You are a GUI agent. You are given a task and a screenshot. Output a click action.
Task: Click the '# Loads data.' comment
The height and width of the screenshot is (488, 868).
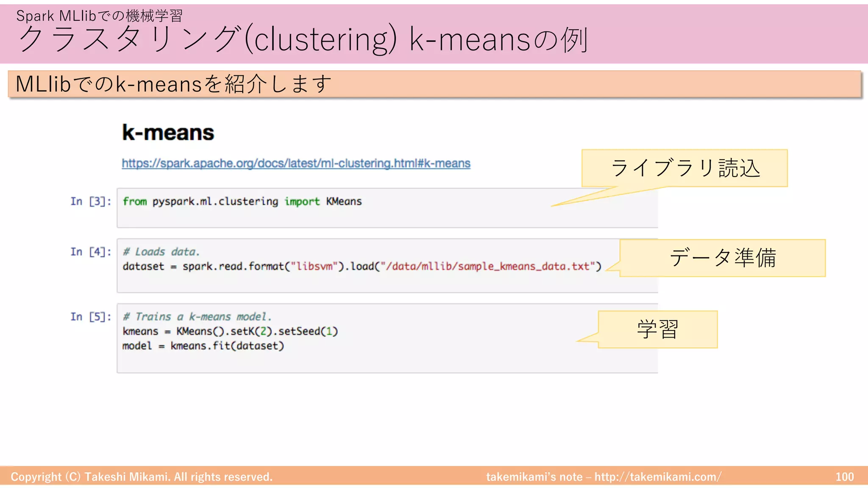tap(161, 252)
